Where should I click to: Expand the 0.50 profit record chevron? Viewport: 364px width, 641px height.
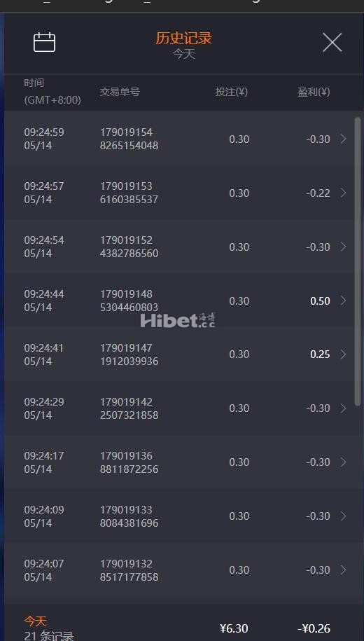tap(343, 301)
